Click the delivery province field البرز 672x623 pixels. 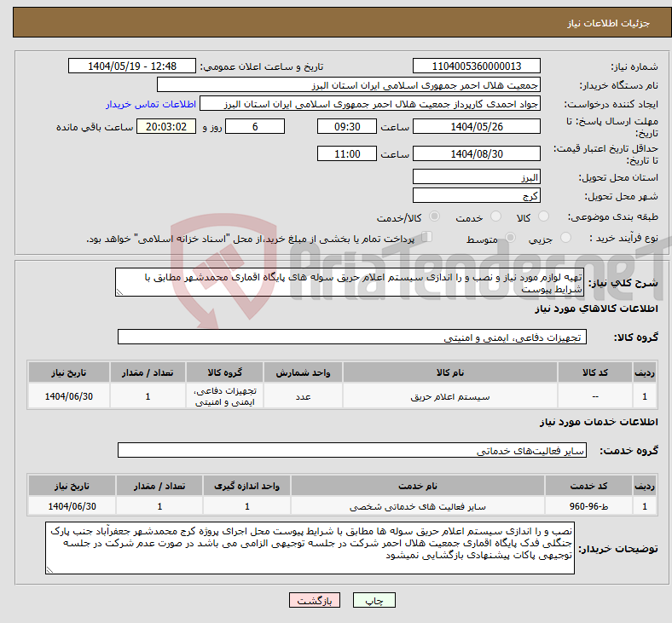tap(476, 176)
